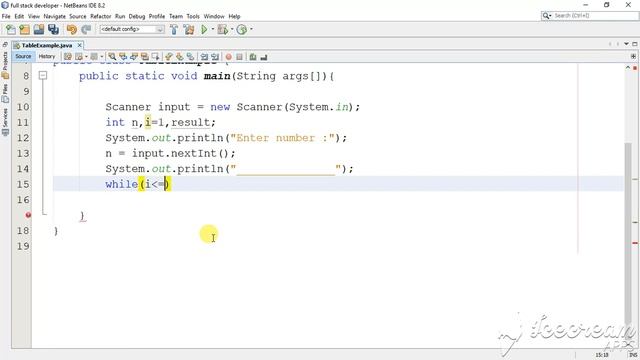Switch the editor to Source view
This screenshot has width=640, height=360.
[23, 56]
